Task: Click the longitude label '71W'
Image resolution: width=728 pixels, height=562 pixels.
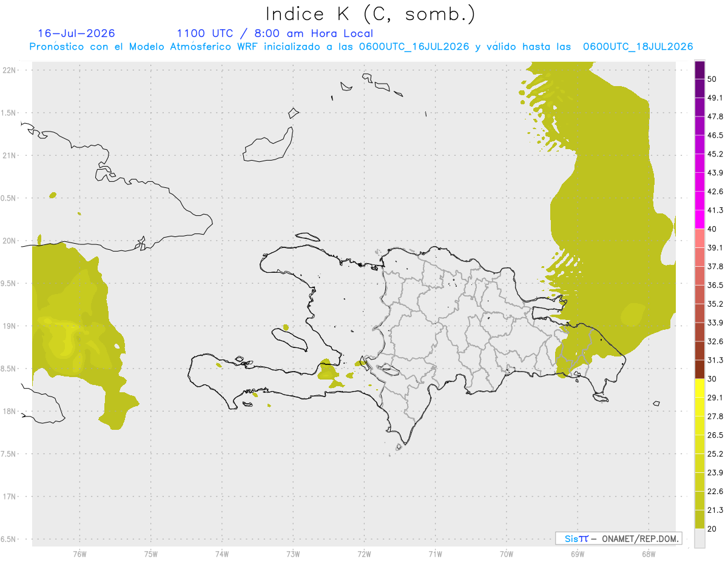Action: pos(435,554)
